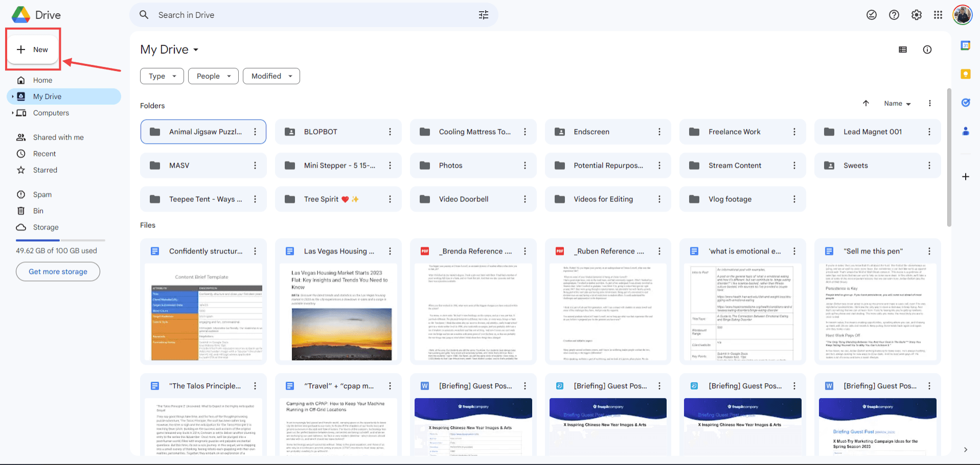980x465 pixels.
Task: Open more actions for BLOPBOT folder
Action: [390, 132]
